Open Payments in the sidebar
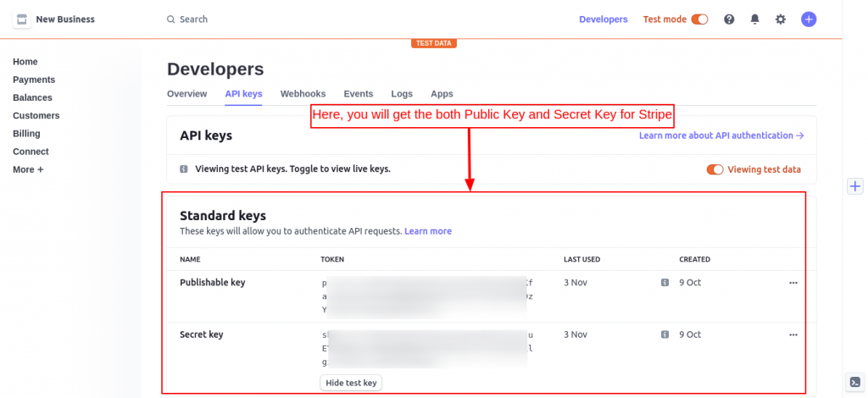 pos(34,80)
